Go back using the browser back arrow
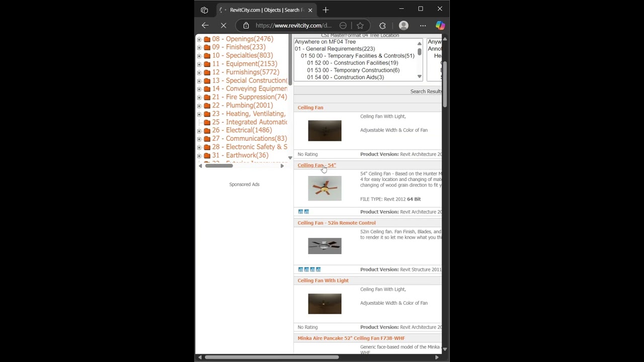The height and width of the screenshot is (362, 644). point(205,25)
